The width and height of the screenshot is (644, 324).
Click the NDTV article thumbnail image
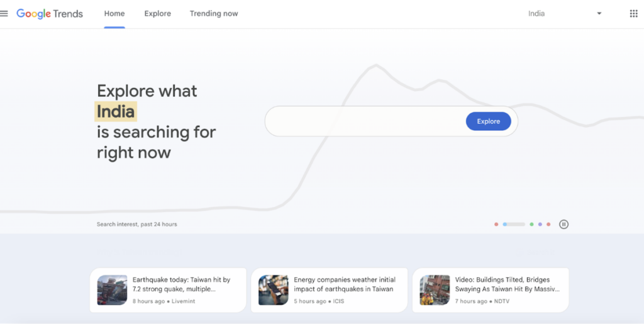pyautogui.click(x=435, y=290)
